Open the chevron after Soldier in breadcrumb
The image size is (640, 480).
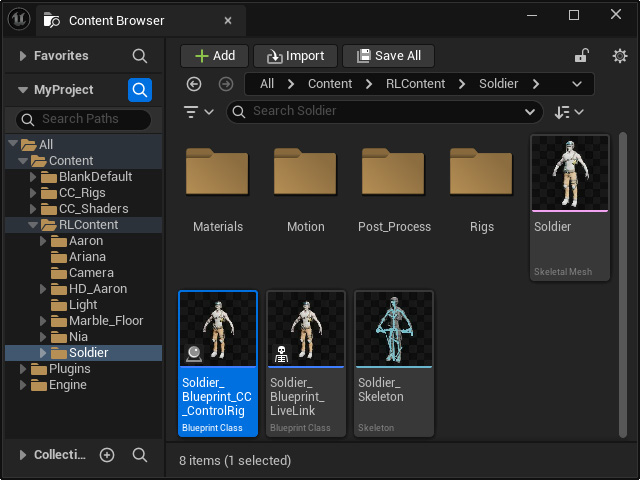point(536,84)
